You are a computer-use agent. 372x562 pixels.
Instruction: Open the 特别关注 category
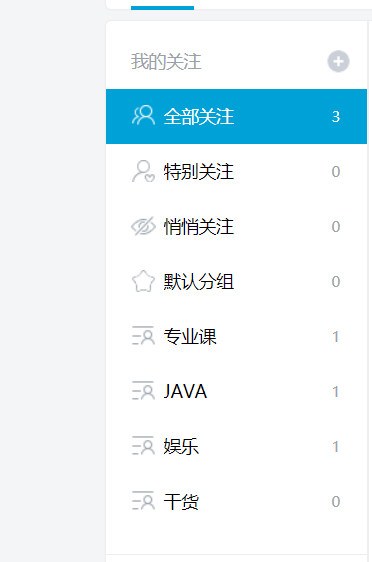(237, 171)
